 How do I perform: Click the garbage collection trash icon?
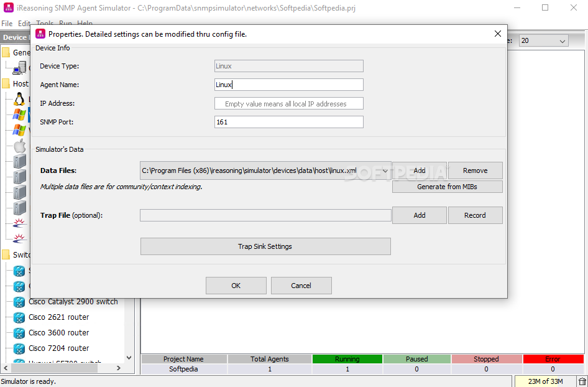click(582, 381)
